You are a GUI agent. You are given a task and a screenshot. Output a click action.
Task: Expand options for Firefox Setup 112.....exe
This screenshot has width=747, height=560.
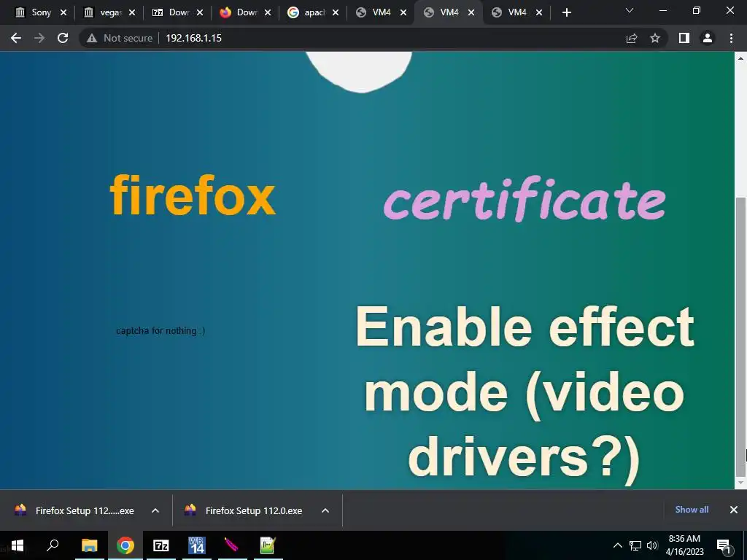point(155,510)
